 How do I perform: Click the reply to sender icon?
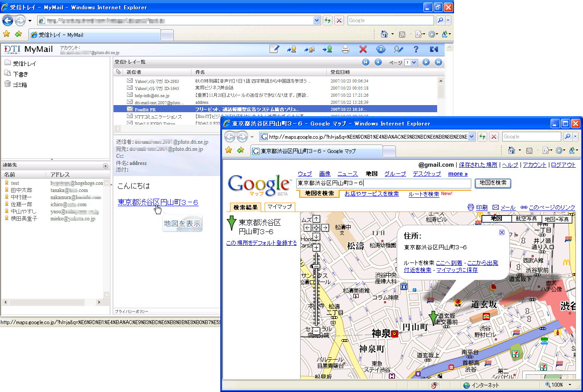pyautogui.click(x=292, y=49)
